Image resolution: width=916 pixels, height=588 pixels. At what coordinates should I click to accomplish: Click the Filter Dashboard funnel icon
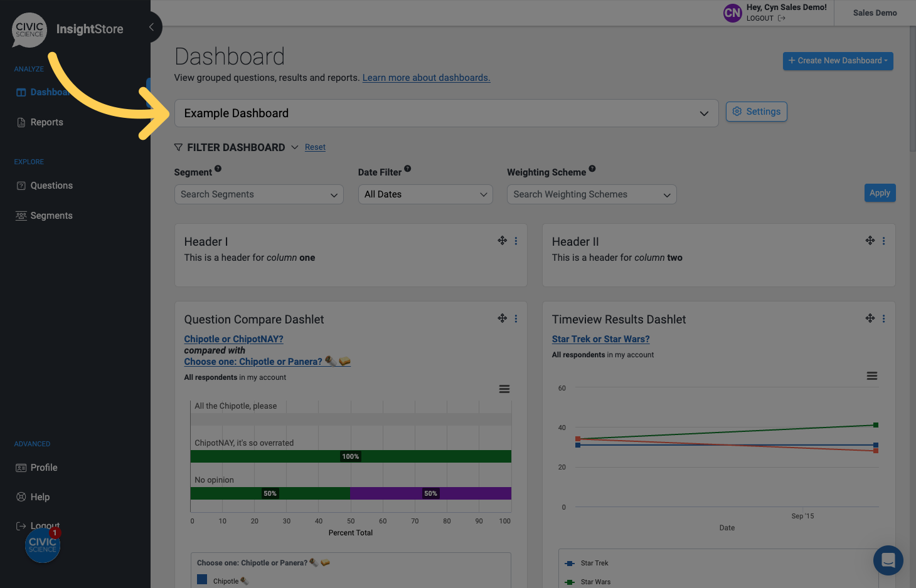(179, 147)
